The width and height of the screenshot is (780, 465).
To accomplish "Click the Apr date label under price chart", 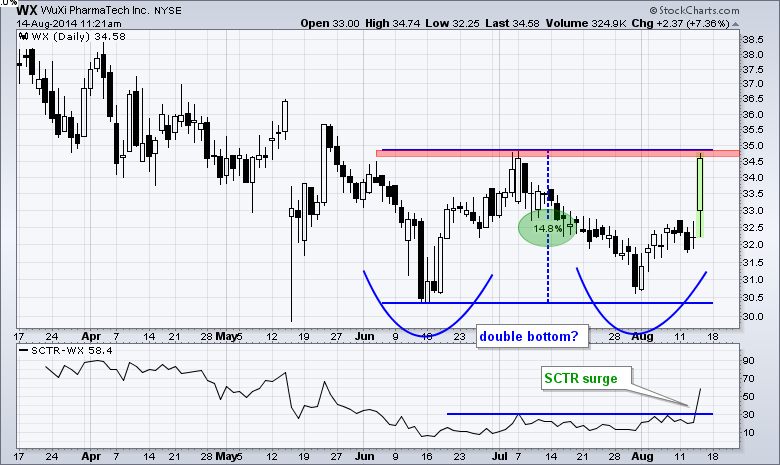I will pos(91,337).
